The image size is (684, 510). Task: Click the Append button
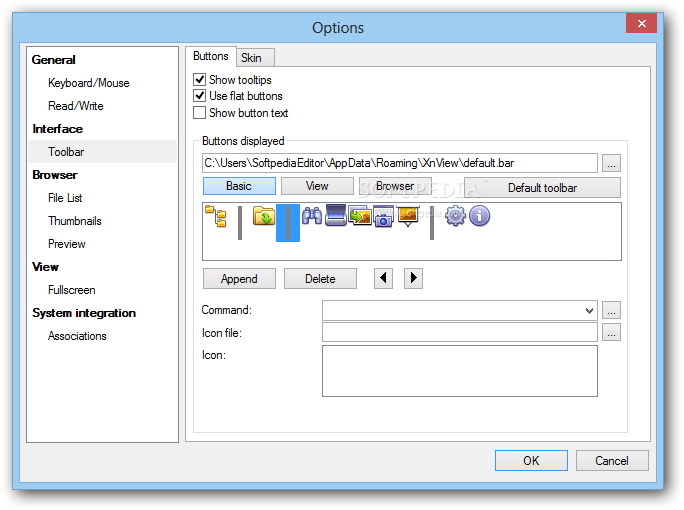coord(239,279)
